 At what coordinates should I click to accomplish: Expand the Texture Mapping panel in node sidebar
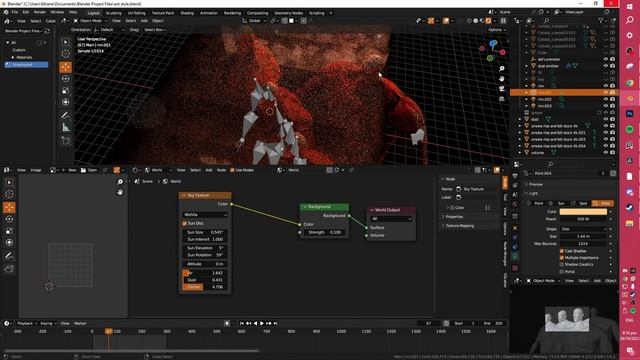(x=460, y=226)
